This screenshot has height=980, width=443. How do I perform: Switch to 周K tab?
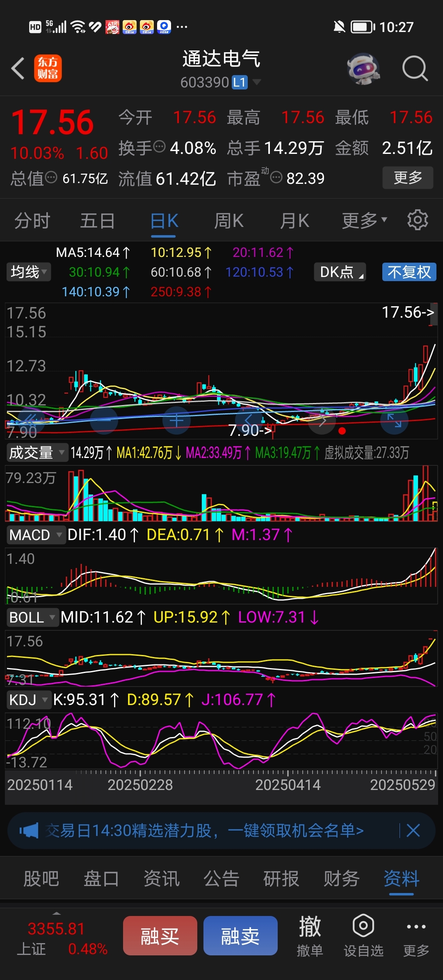tap(228, 221)
